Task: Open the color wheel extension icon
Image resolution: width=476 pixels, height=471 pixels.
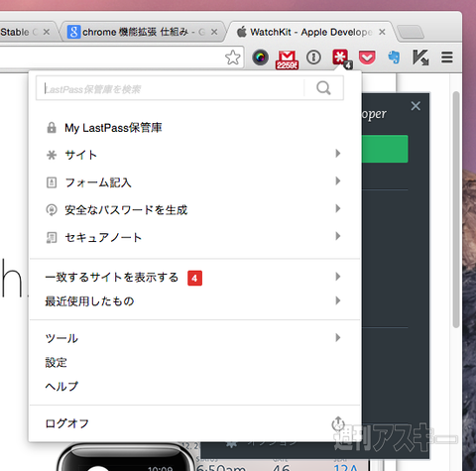Action: coord(260,58)
